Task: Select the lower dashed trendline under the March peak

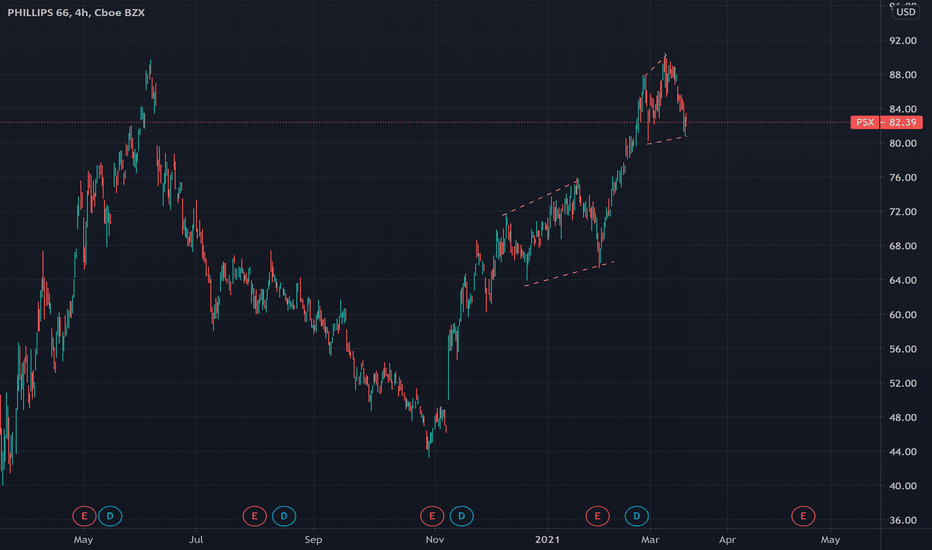Action: (x=667, y=140)
